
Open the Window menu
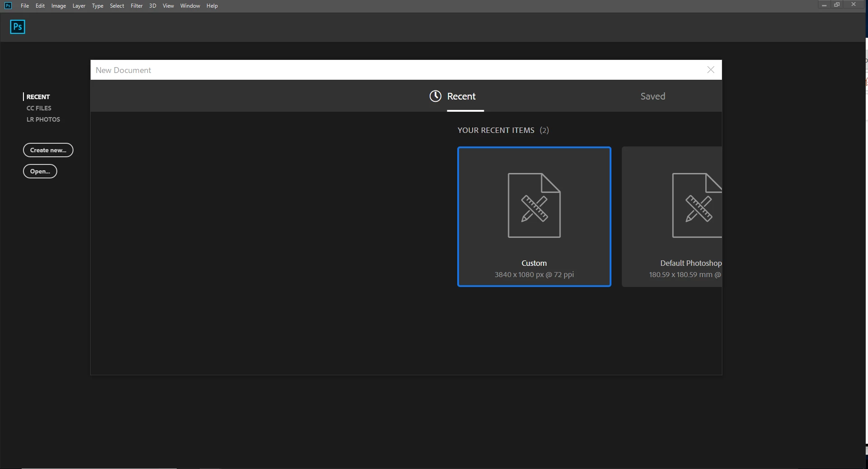tap(190, 6)
